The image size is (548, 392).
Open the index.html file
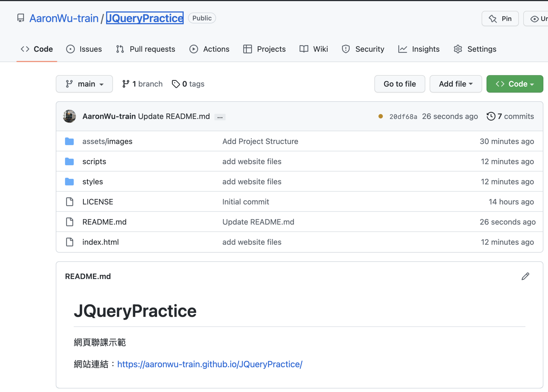click(x=100, y=242)
